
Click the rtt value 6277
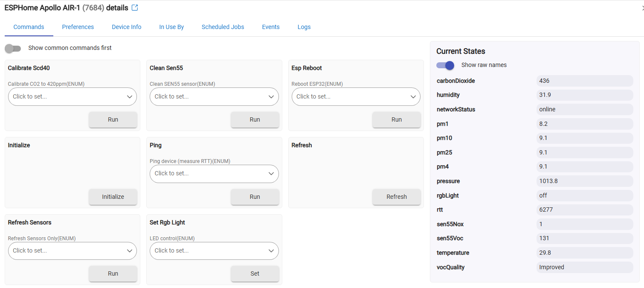(x=585, y=209)
